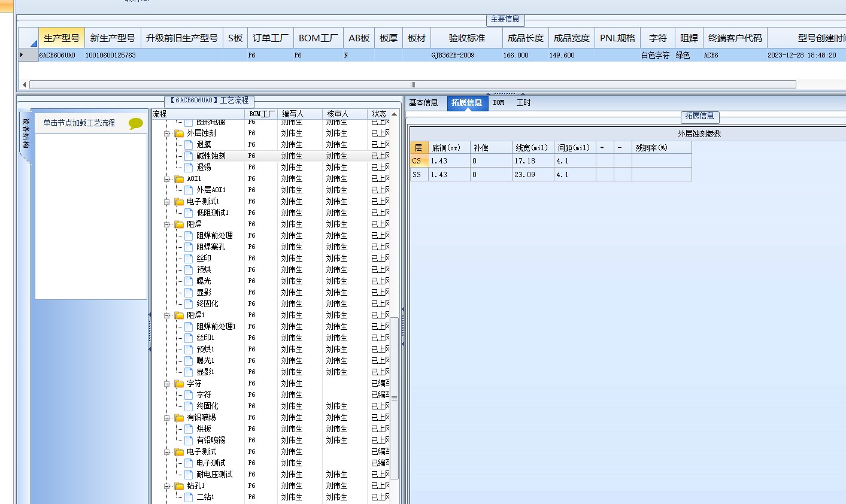The width and height of the screenshot is (846, 504).
Task: Click the SS line width 23.09 cell
Action: pos(533,175)
